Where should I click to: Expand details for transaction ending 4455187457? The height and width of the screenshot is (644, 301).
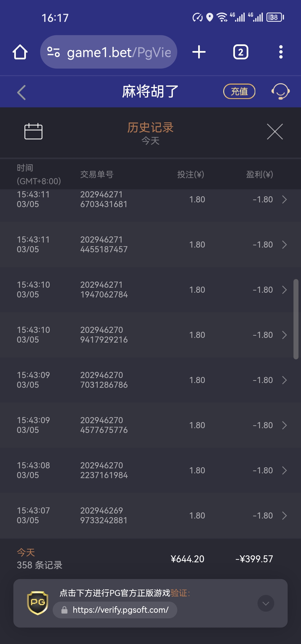[x=284, y=245]
